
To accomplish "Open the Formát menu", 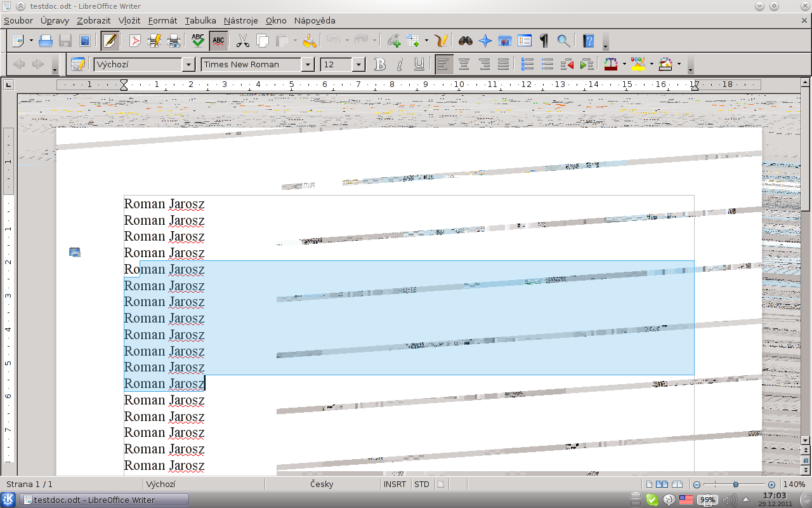I will 162,21.
